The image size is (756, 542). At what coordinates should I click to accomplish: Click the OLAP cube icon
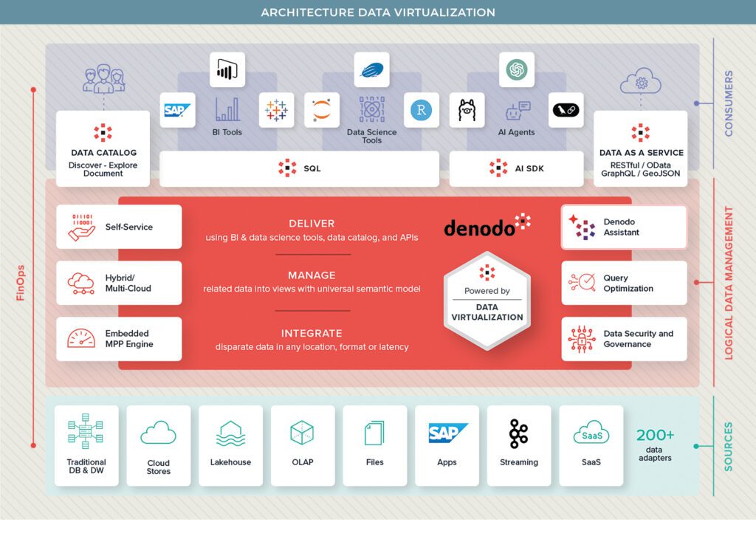302,433
